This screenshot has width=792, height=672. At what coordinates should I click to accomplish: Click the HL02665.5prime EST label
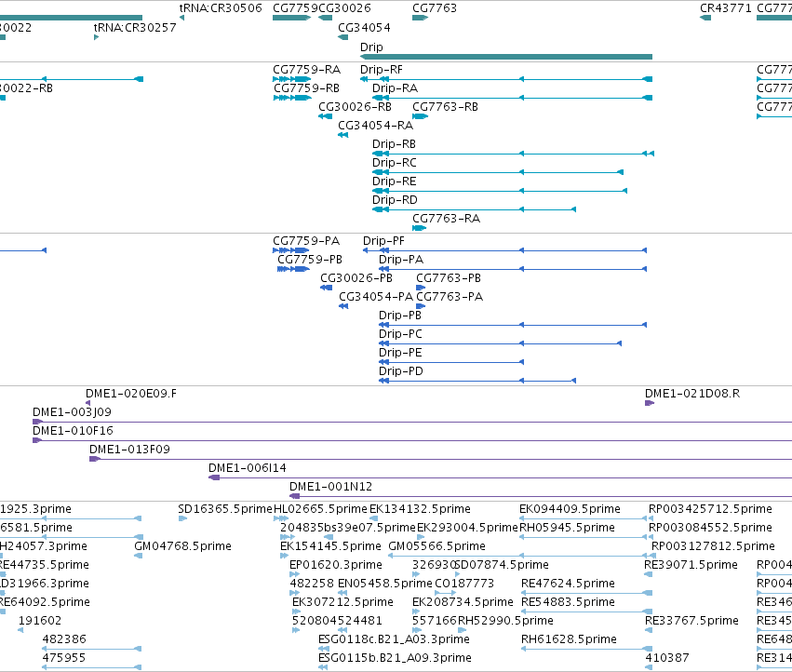[320, 509]
